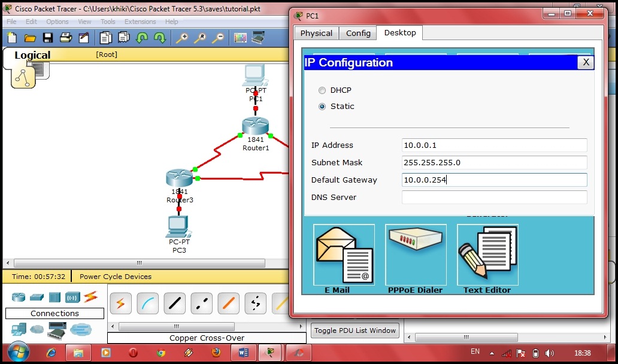This screenshot has height=364, width=618.
Task: Select the Multiuser Connection category
Action: (x=81, y=329)
